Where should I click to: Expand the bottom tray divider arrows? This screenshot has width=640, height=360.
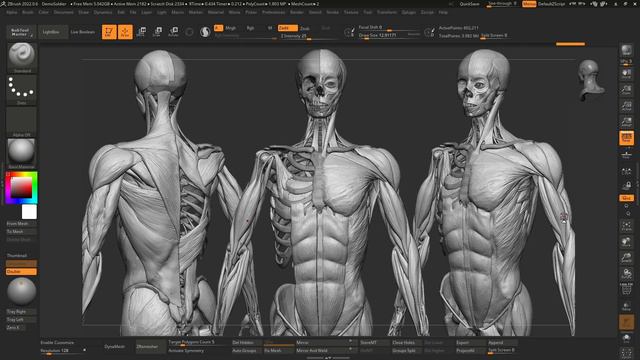pyautogui.click(x=328, y=358)
